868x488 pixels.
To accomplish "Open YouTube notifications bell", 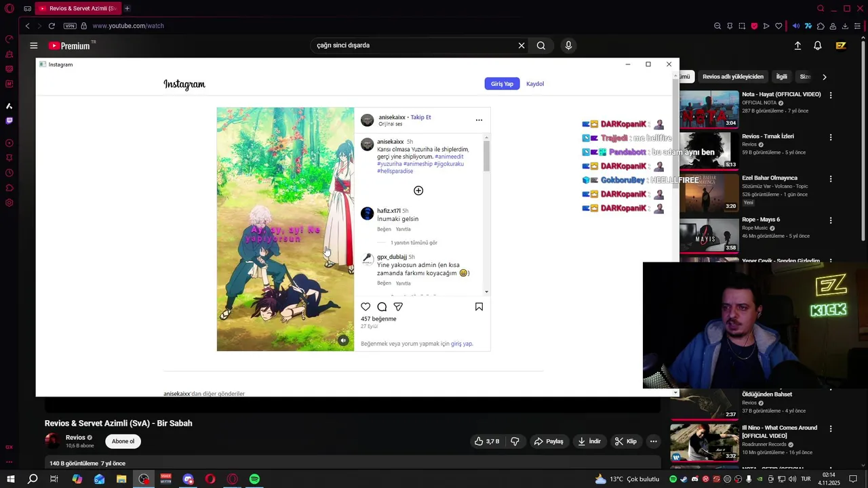I will (x=818, y=45).
